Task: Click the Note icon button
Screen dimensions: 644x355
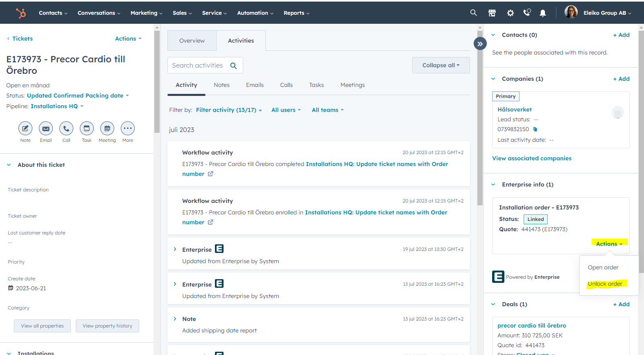Action: (25, 129)
